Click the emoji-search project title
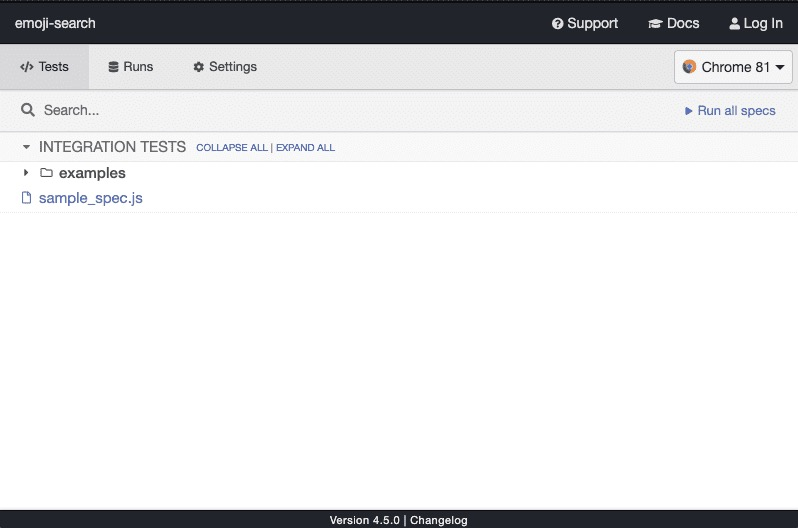Image resolution: width=798 pixels, height=528 pixels. (55, 23)
